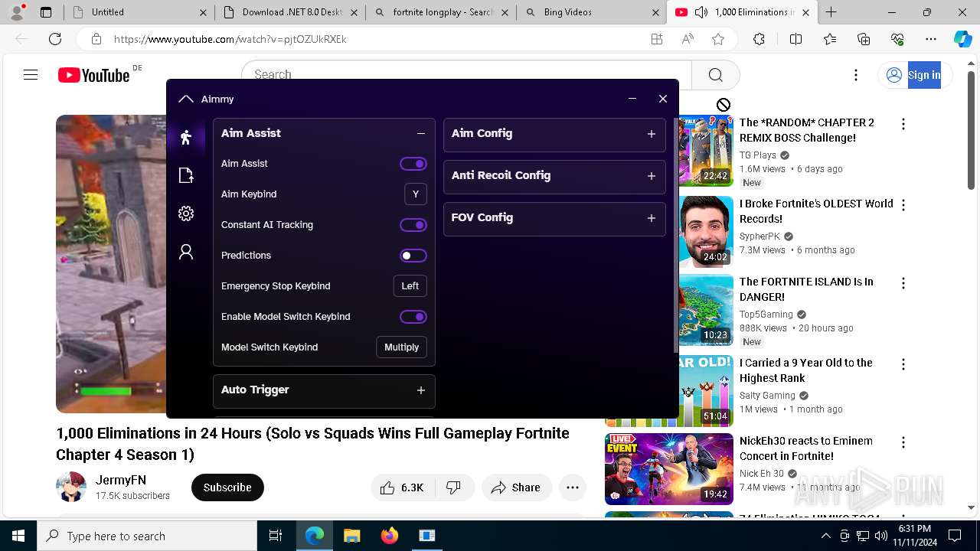Toggle Enable Model Switch Keybind switch
Viewport: 980px width, 551px height.
[413, 317]
